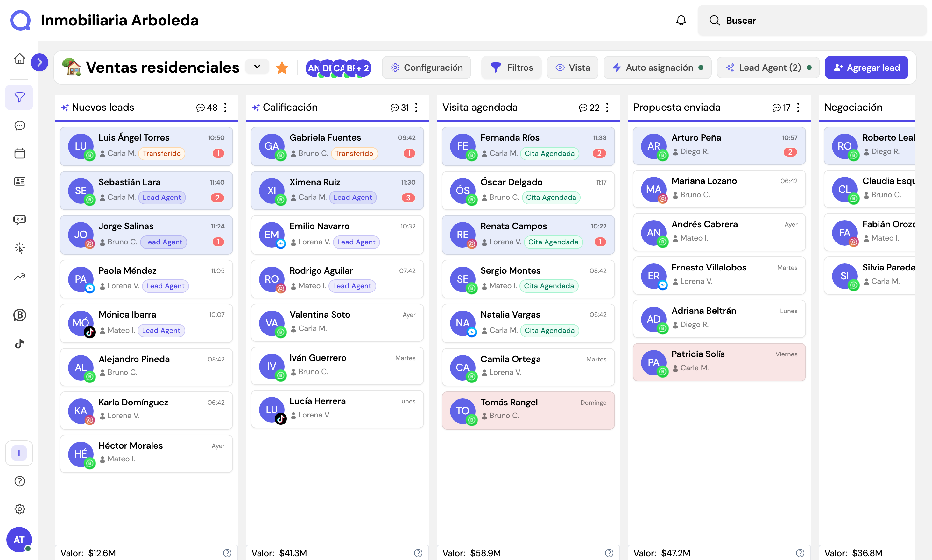Open the analytics trend arrow icon
The width and height of the screenshot is (932, 560).
pos(20,276)
